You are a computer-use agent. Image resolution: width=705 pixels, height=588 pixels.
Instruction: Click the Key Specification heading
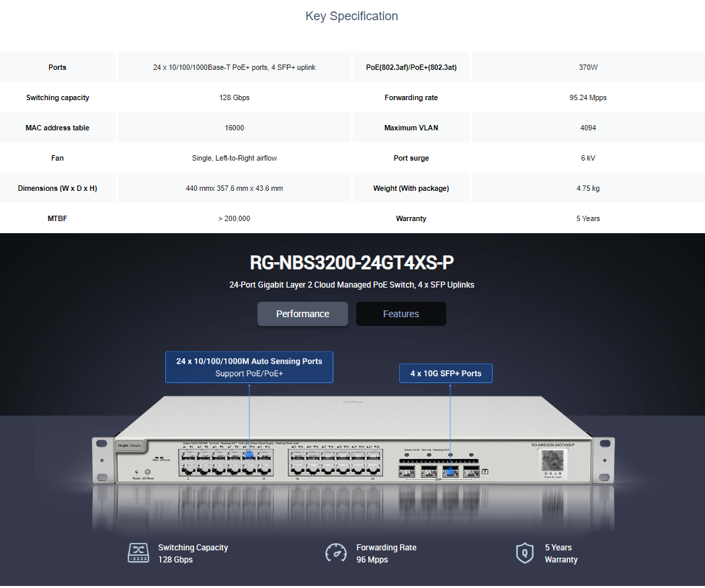pyautogui.click(x=351, y=16)
